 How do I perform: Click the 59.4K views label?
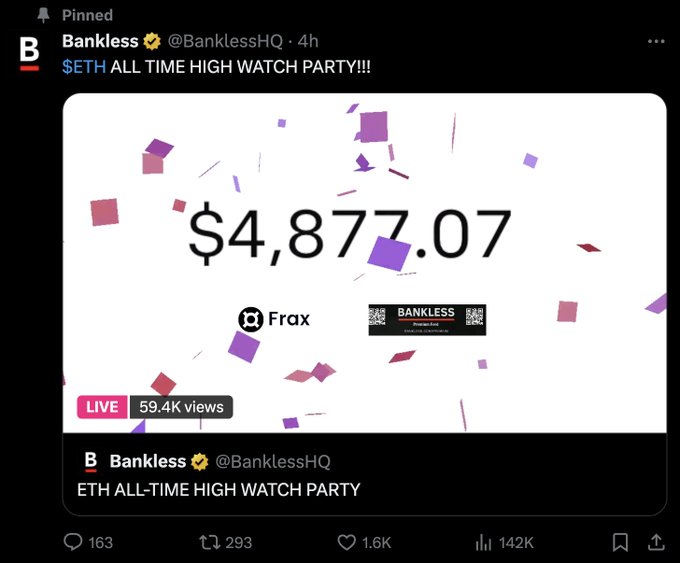coord(181,407)
